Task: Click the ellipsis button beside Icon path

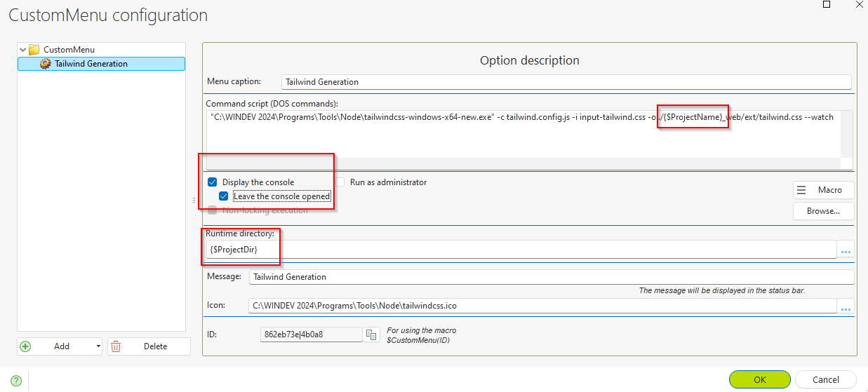Action: (x=846, y=306)
